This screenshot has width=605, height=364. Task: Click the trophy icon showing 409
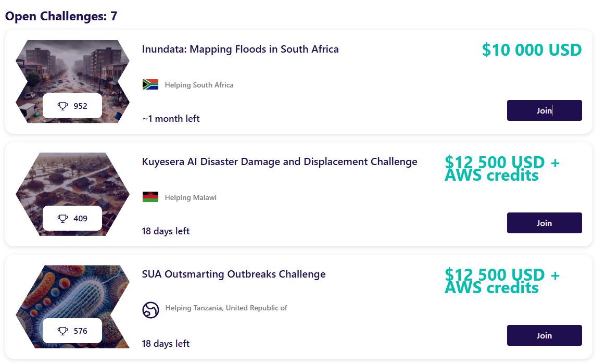click(62, 219)
